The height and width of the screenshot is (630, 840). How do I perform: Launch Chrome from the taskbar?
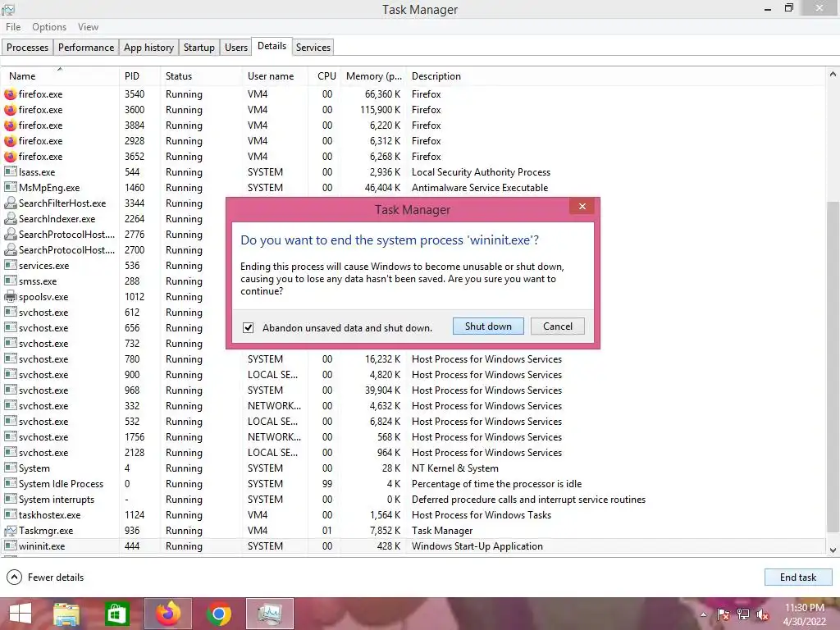[218, 614]
